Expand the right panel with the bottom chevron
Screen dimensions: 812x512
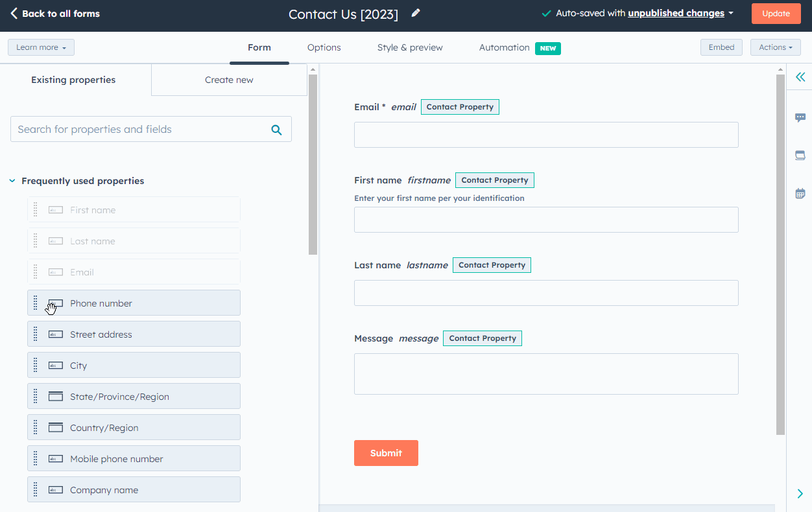(x=800, y=493)
